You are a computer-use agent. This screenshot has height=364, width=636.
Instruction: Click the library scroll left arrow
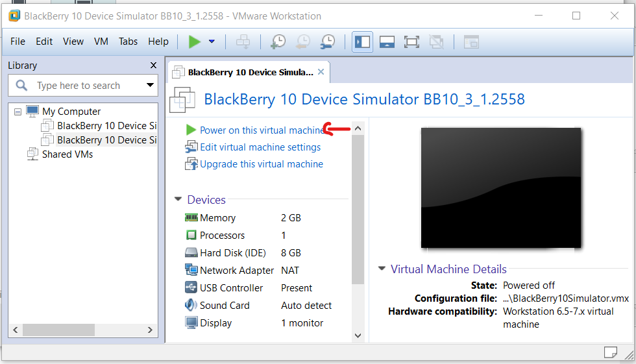click(x=16, y=330)
